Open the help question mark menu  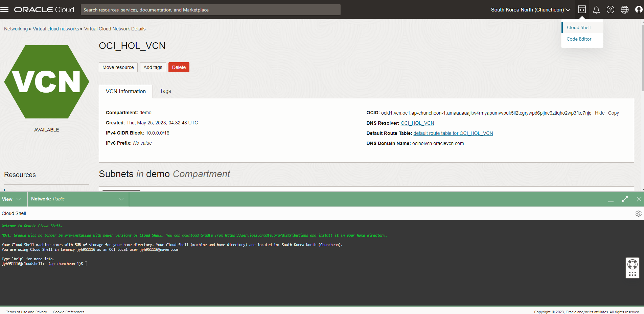611,9
